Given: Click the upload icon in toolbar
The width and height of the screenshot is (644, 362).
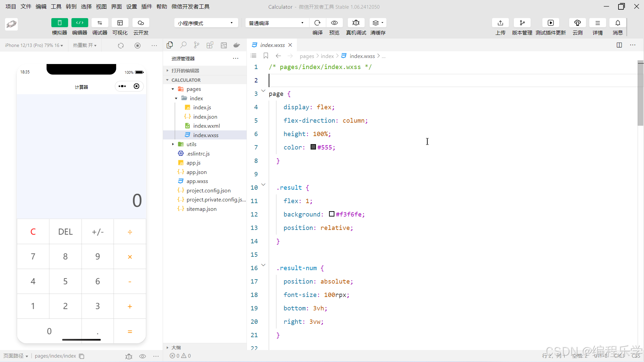Looking at the screenshot, I should point(500,23).
